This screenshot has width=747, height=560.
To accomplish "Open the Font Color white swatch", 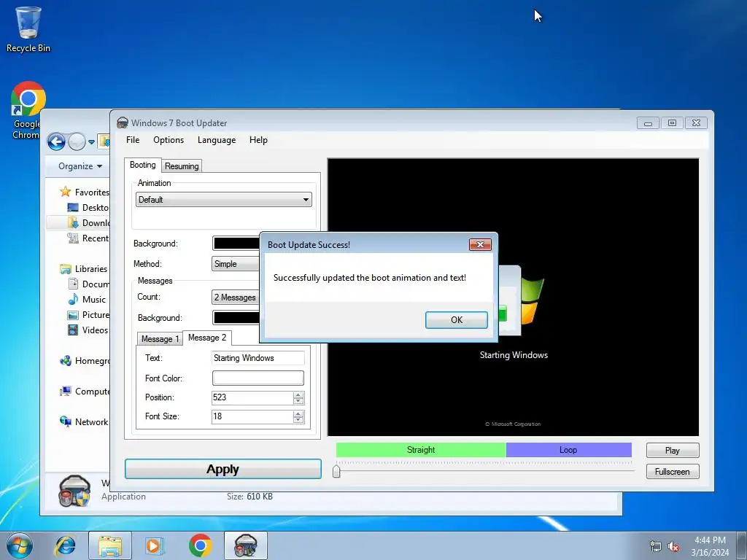I will point(258,378).
